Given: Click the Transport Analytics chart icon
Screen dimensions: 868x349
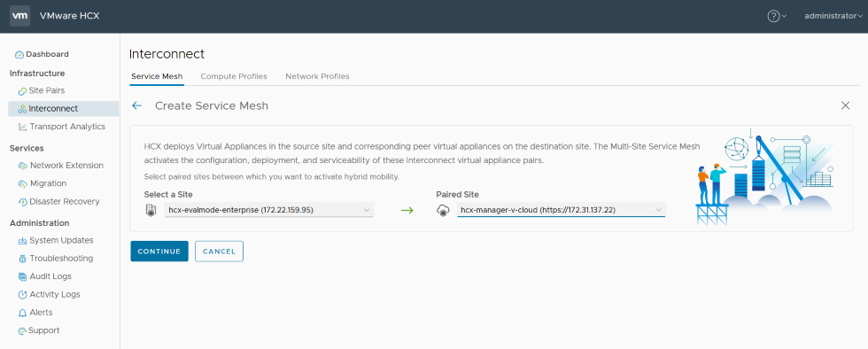Looking at the screenshot, I should point(23,127).
